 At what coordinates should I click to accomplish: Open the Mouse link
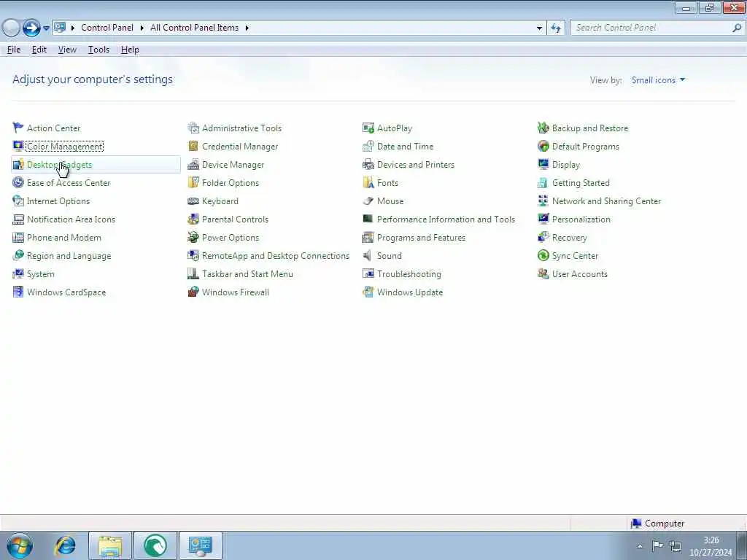point(390,201)
